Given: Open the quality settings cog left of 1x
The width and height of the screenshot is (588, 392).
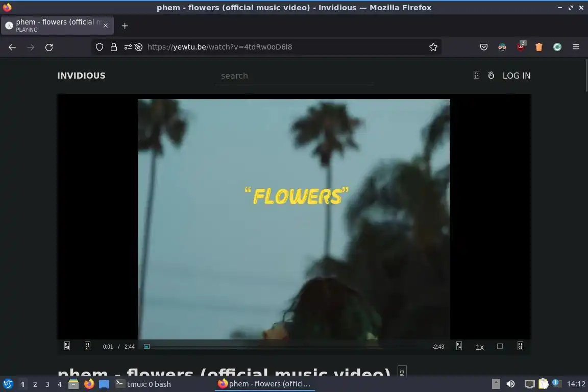Looking at the screenshot, I should 459,346.
